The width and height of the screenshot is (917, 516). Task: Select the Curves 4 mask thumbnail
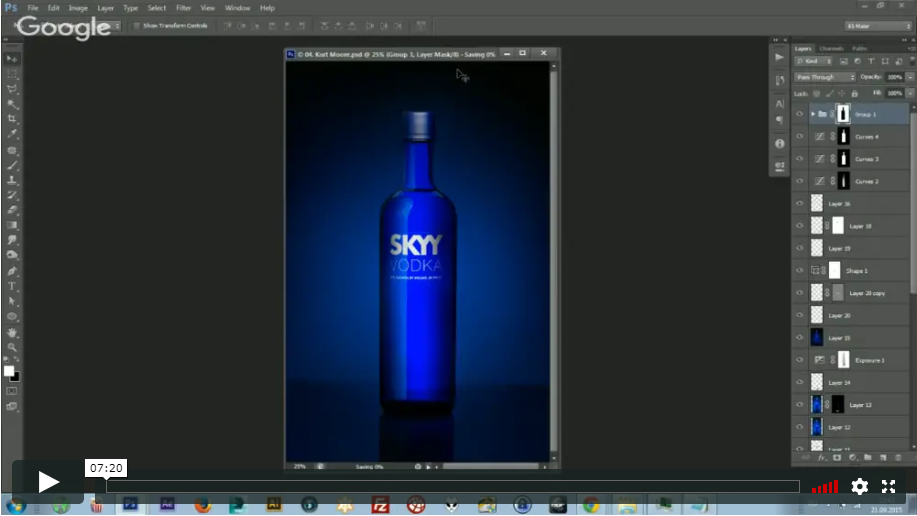[843, 136]
